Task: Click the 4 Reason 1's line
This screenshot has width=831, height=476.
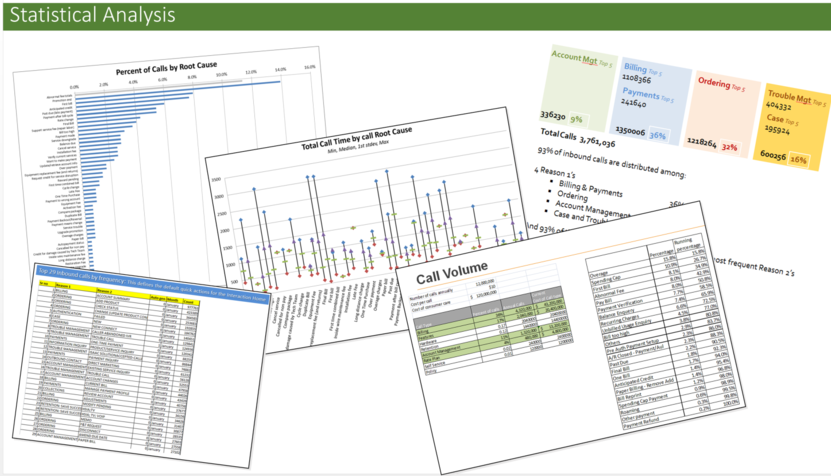Action: point(554,173)
